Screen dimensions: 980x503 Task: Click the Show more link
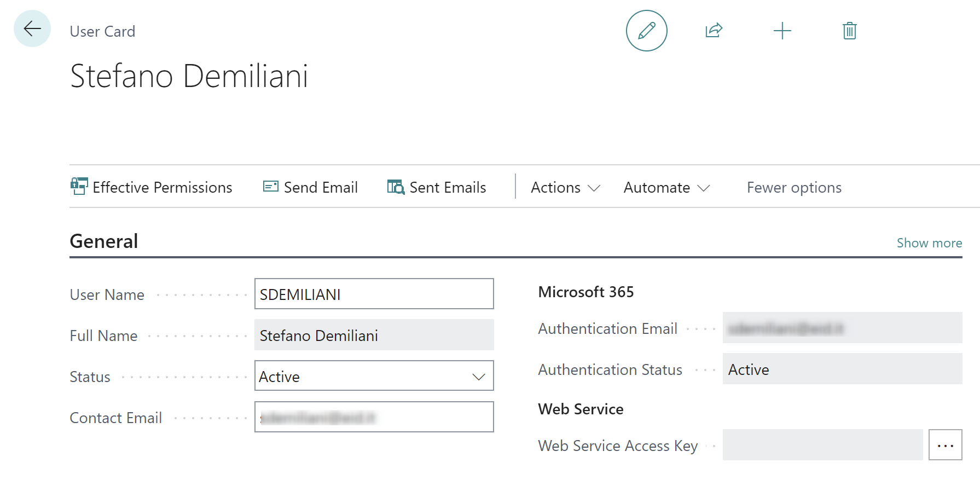[x=929, y=243]
